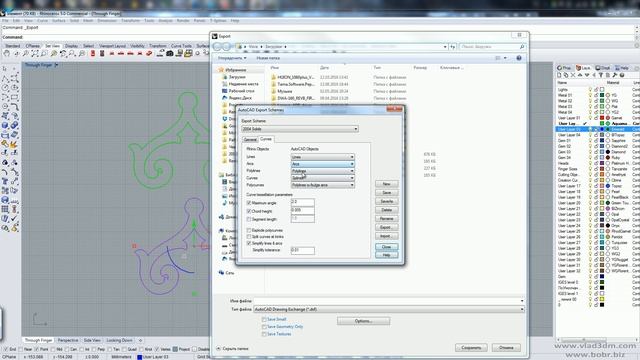The width and height of the screenshot is (640, 360).
Task: Switch to the Curves tab in AutoCAD Export Schemes
Action: pyautogui.click(x=266, y=139)
